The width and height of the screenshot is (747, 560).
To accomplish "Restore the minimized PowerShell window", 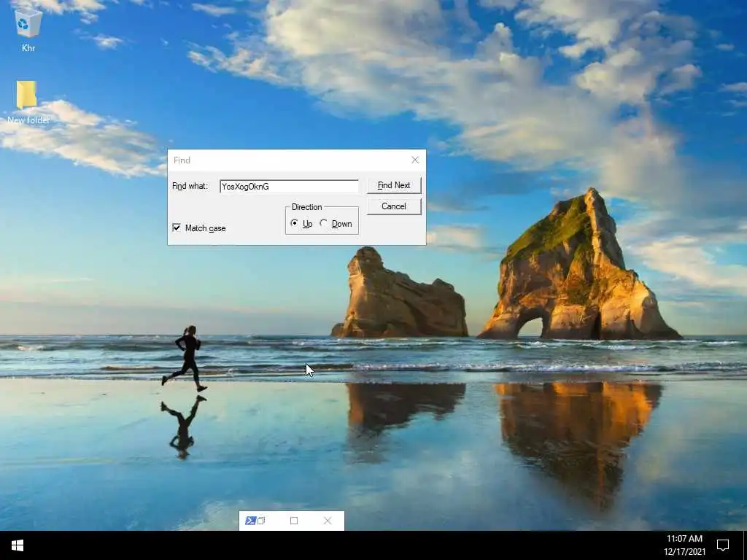I will point(262,521).
